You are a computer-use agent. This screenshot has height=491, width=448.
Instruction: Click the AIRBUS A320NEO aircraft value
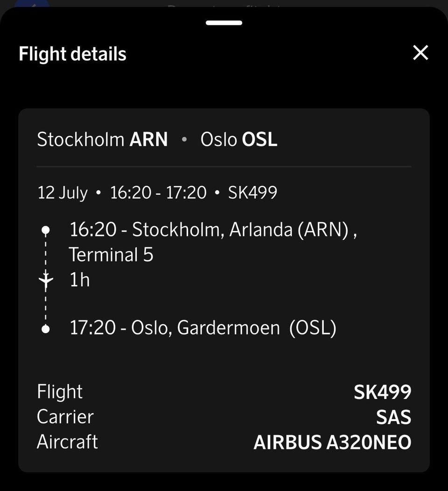click(332, 442)
